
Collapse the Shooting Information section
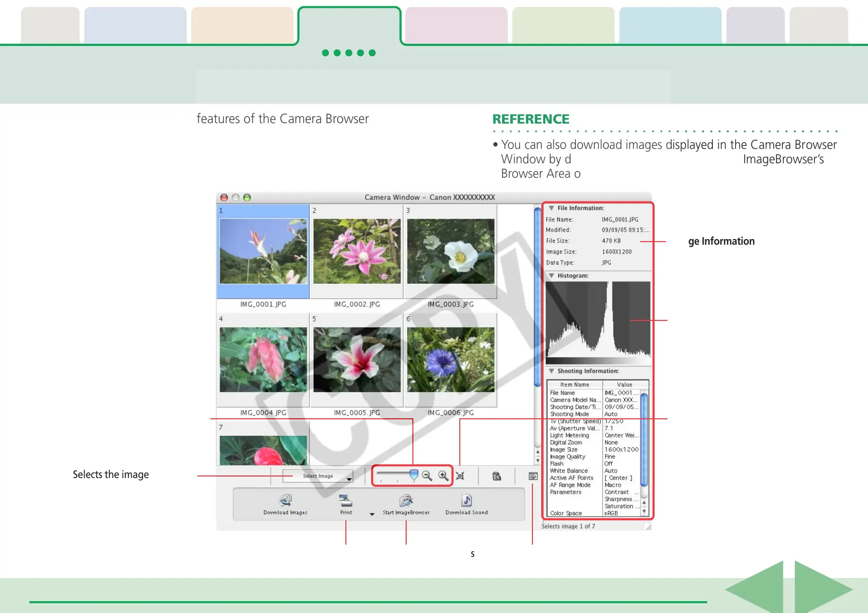(x=552, y=371)
